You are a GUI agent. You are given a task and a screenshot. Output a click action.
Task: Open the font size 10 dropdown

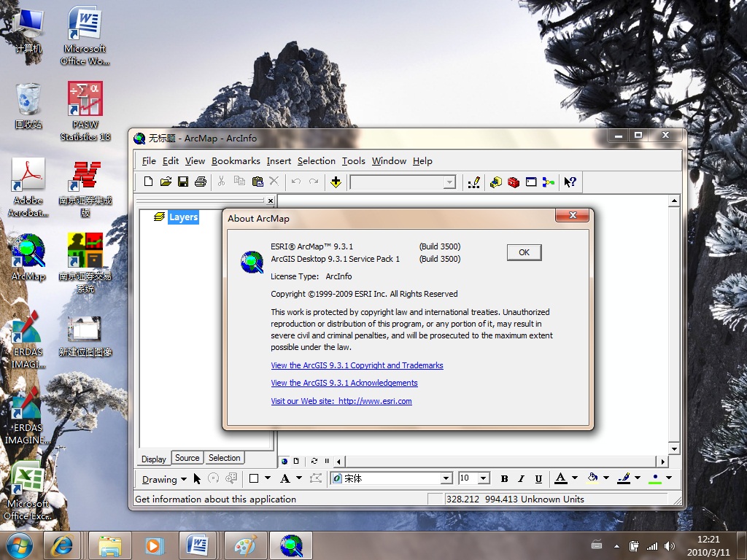(x=483, y=478)
